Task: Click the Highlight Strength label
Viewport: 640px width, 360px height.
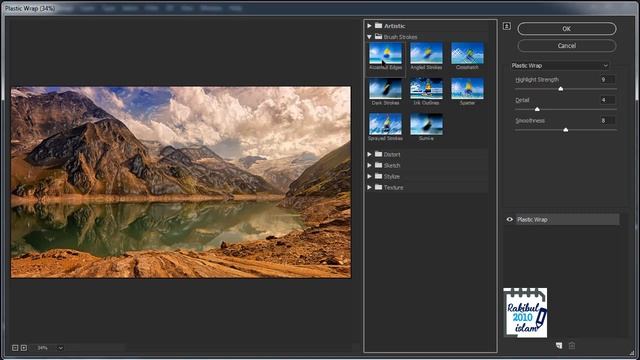Action: point(537,80)
